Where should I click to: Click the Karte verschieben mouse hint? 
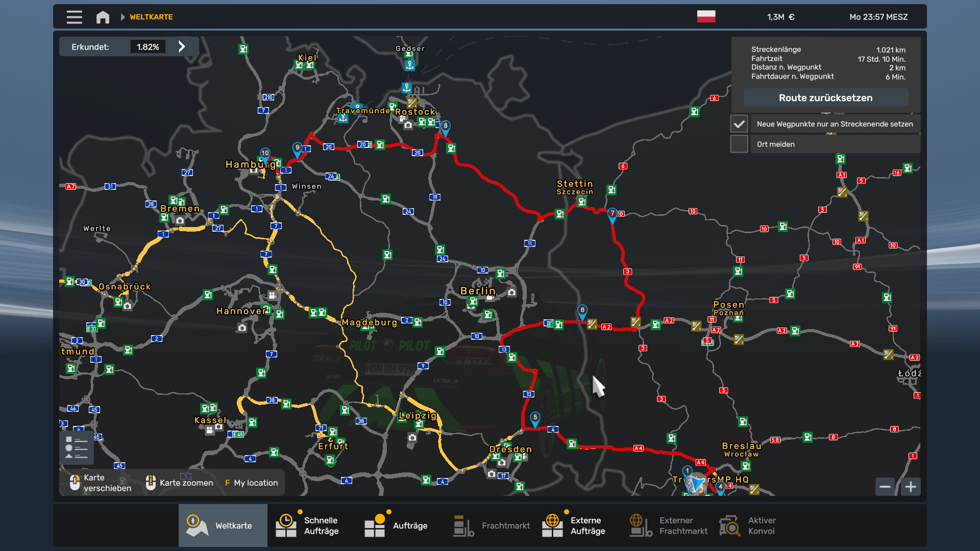coord(101,483)
